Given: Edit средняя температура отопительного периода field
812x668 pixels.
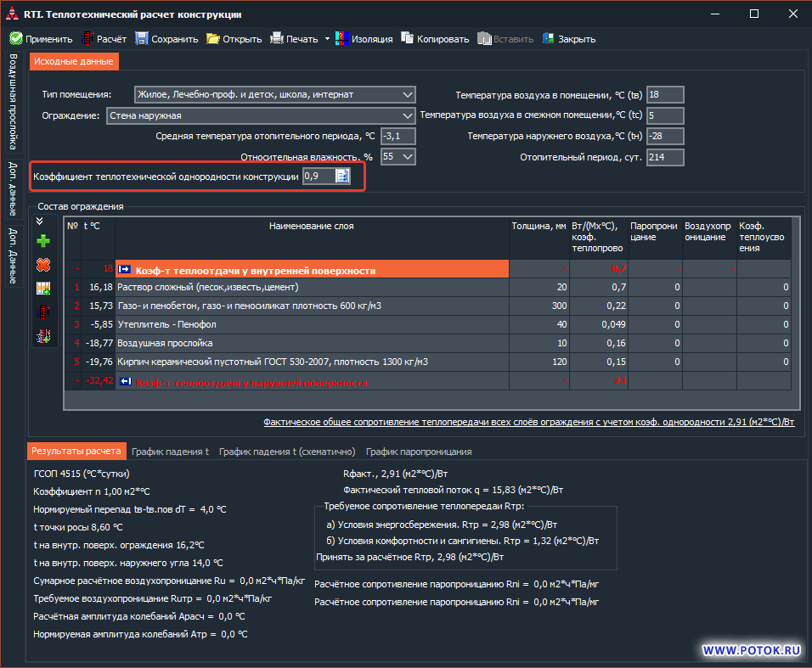Looking at the screenshot, I should coord(398,136).
